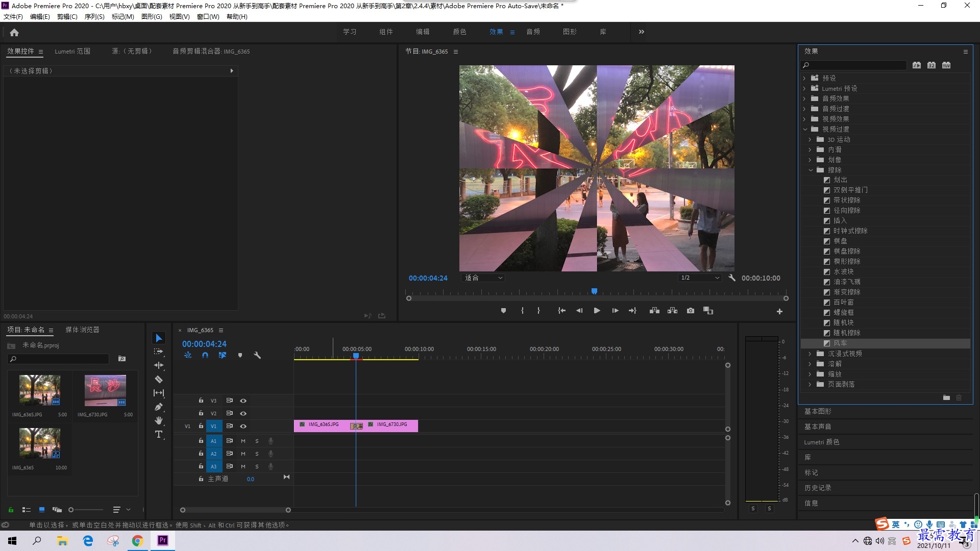Screen dimensions: 980x551
Task: Solo audio track A2
Action: (x=257, y=454)
